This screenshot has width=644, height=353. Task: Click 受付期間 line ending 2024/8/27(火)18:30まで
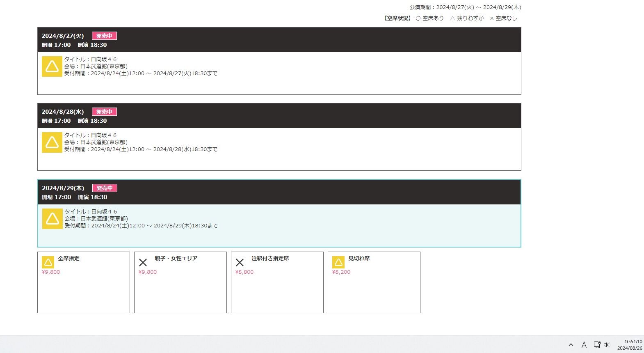click(141, 73)
